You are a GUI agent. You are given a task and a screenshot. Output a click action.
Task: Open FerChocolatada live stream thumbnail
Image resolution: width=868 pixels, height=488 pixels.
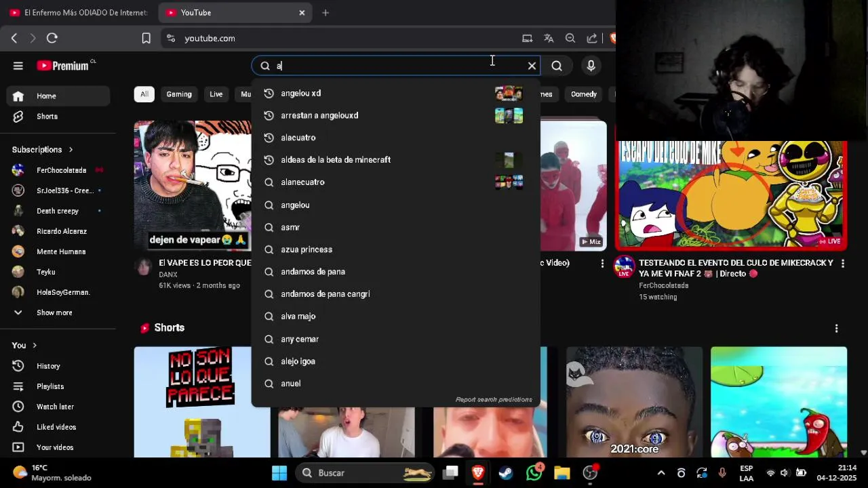click(x=731, y=195)
